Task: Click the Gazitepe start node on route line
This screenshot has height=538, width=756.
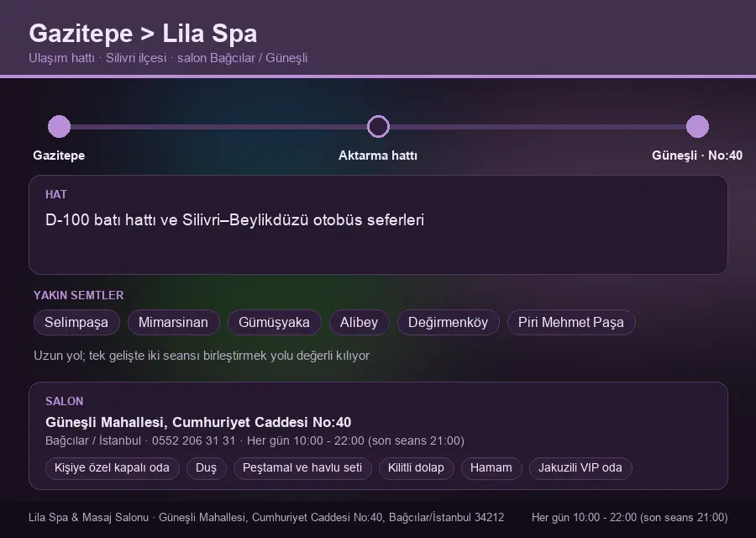Action: [60, 126]
